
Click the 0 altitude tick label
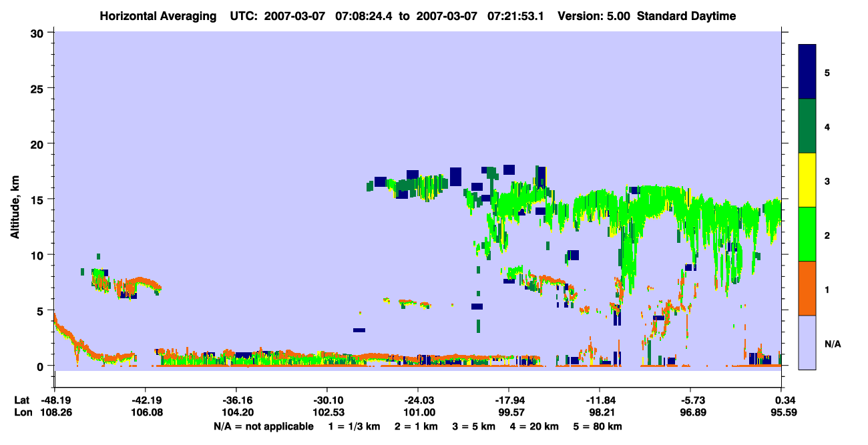[x=41, y=366]
